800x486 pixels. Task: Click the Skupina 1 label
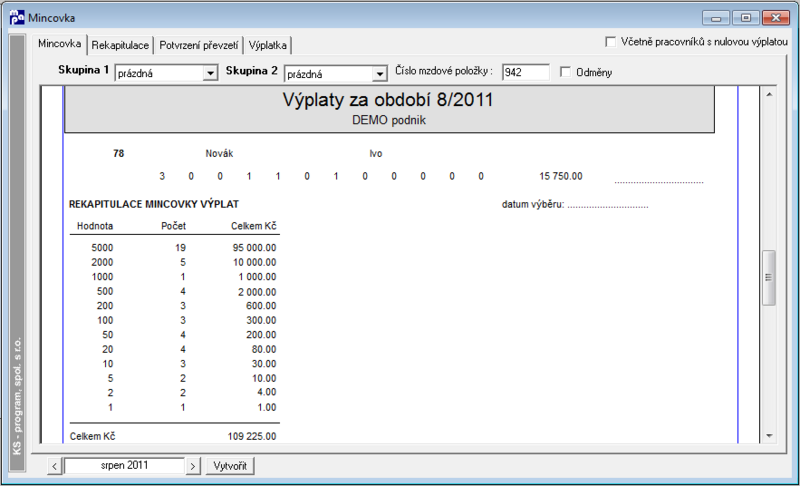coord(83,70)
